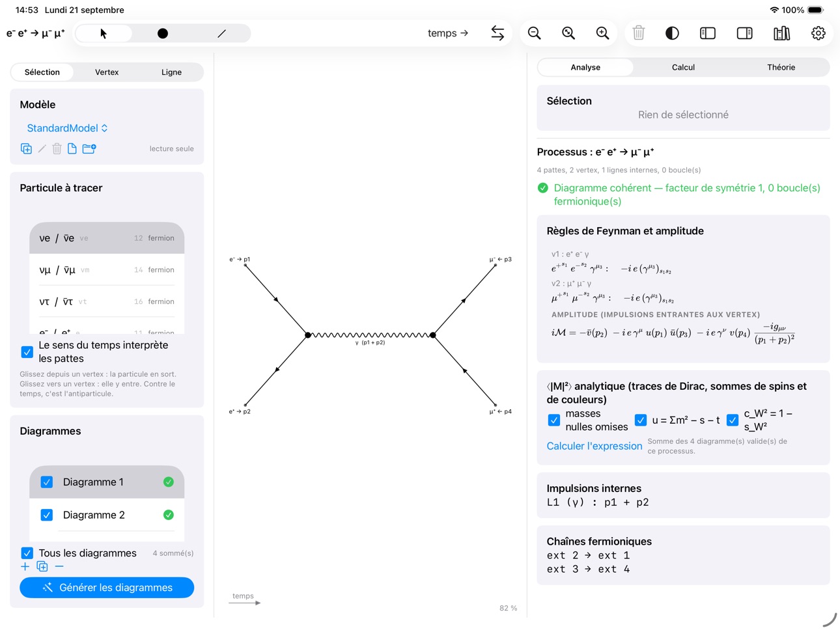Add a new diagram with plus icon
The image size is (840, 630).
pos(25,566)
